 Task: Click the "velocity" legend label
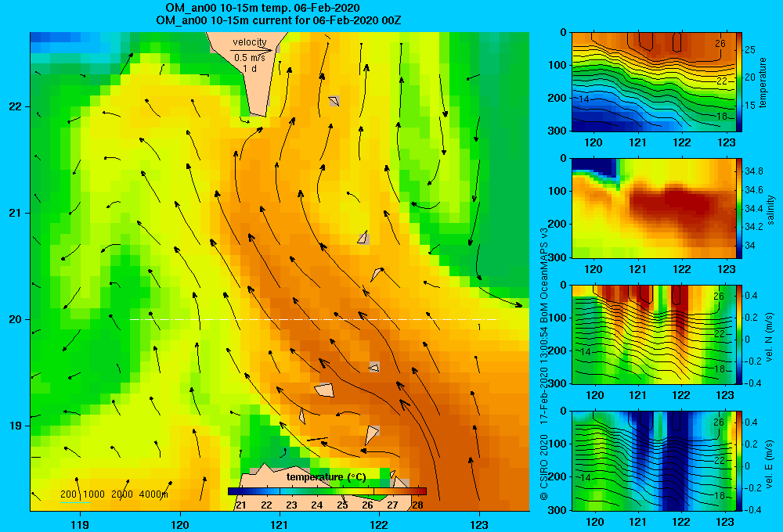point(250,42)
